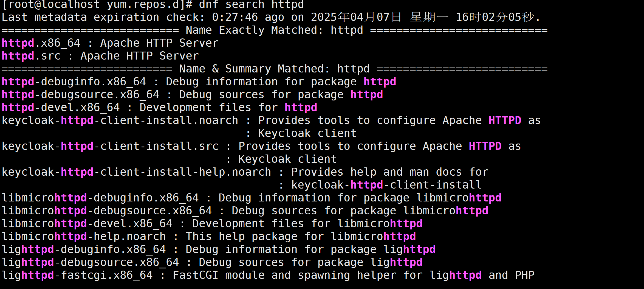Viewport: 644px width, 289px height.
Task: Click the 'Name & Summary Matched: httpd' header
Action: (x=275, y=69)
